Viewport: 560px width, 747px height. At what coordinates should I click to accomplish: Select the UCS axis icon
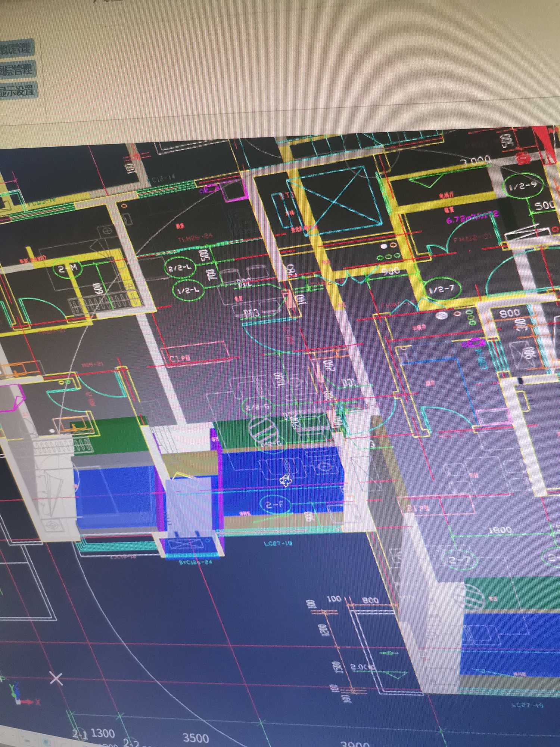pyautogui.click(x=22, y=695)
